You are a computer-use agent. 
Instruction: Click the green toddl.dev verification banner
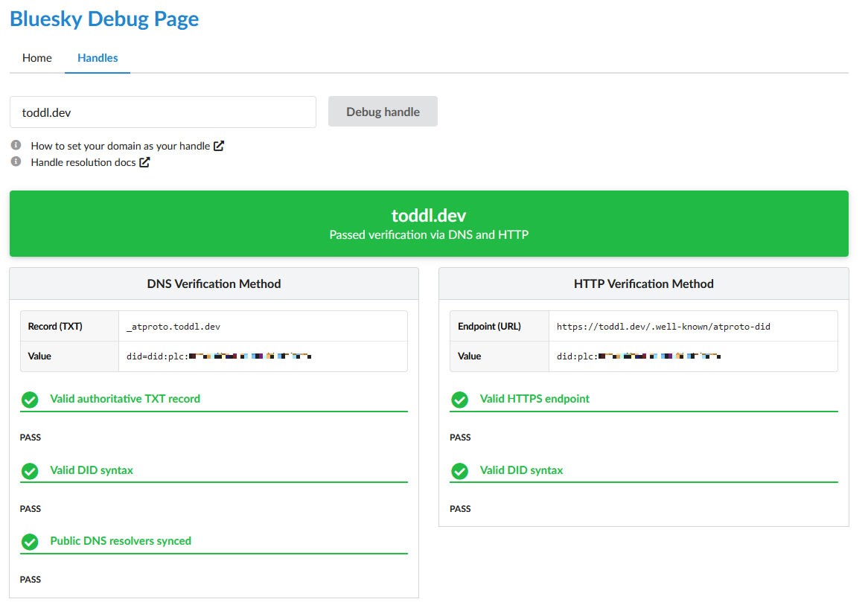(x=429, y=224)
